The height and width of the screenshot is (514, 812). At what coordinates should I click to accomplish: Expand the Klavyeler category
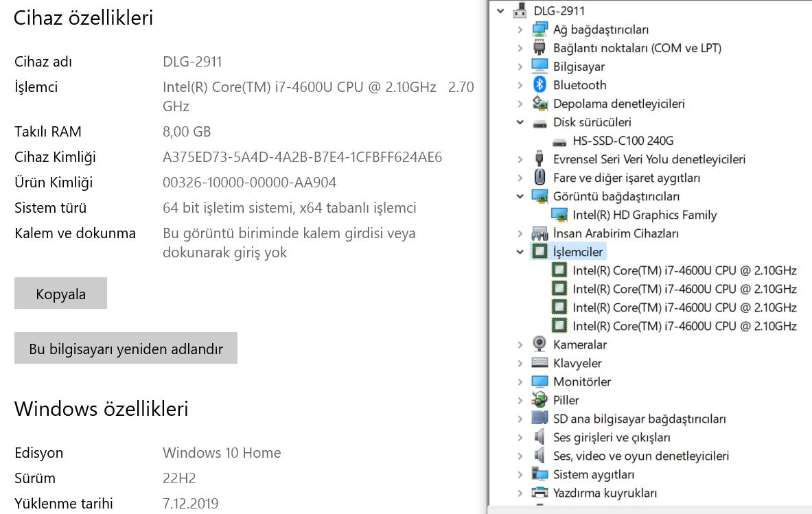tap(520, 364)
